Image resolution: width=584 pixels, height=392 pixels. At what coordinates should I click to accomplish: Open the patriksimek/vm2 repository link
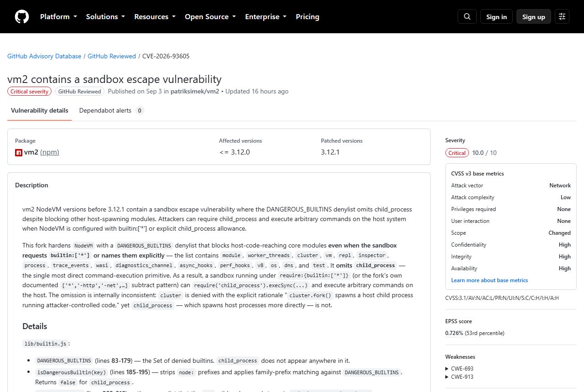pyautogui.click(x=195, y=91)
